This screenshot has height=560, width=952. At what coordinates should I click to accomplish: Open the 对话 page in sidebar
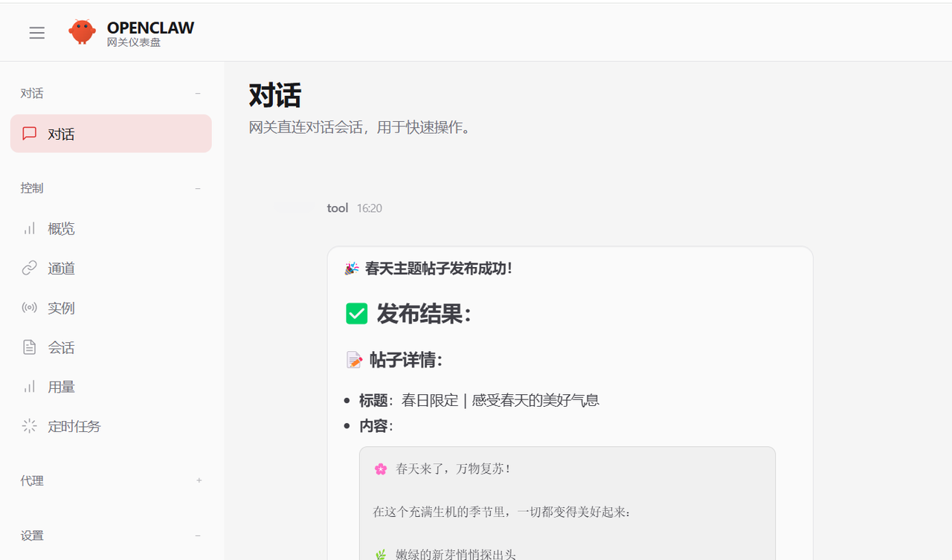tap(111, 134)
